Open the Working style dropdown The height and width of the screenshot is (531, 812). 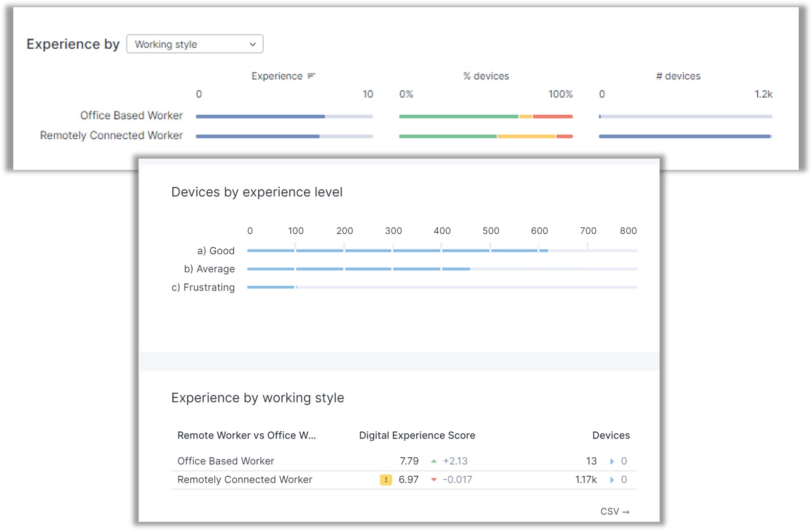click(194, 45)
